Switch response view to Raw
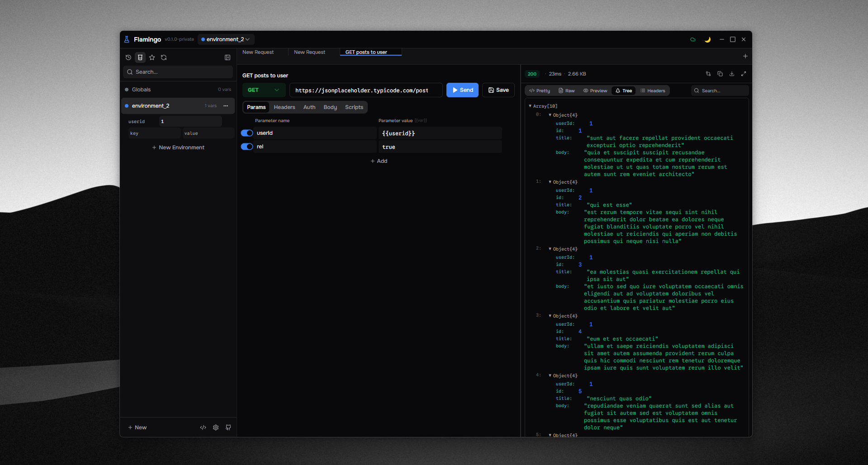The image size is (868, 465). [566, 90]
